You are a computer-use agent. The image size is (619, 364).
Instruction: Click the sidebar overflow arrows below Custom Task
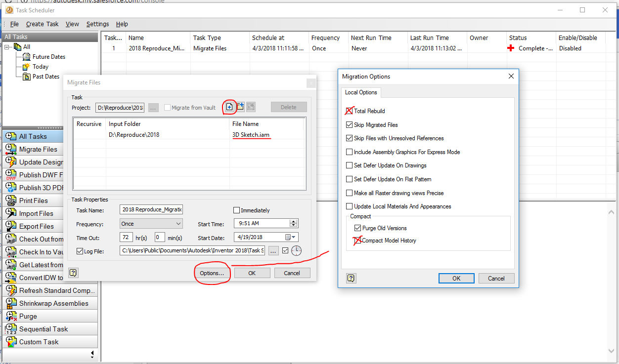click(x=92, y=354)
